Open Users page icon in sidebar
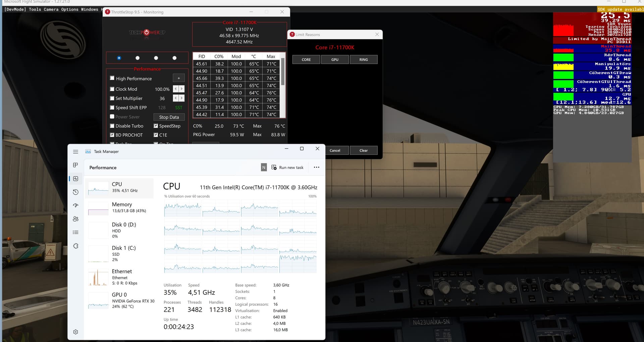 click(75, 219)
